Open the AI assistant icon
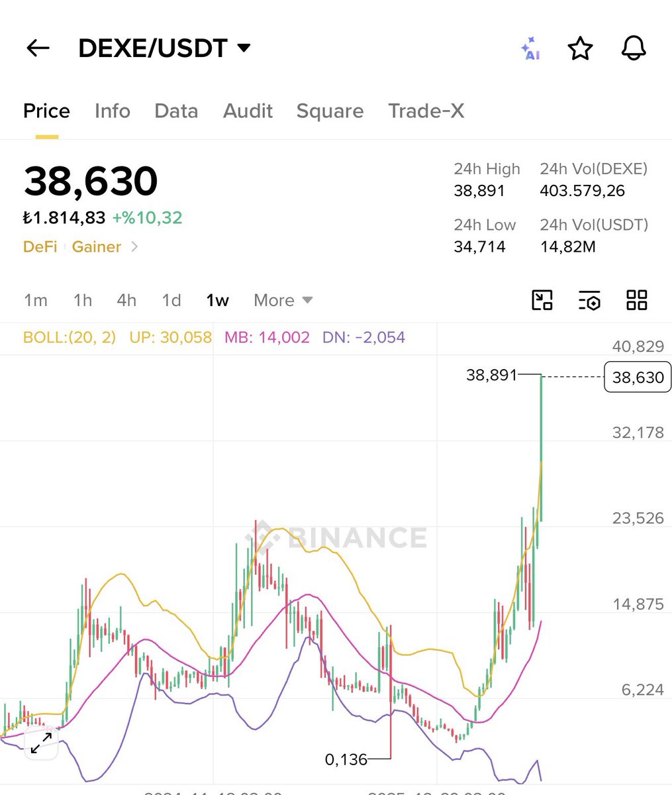Image resolution: width=672 pixels, height=795 pixels. 530,48
